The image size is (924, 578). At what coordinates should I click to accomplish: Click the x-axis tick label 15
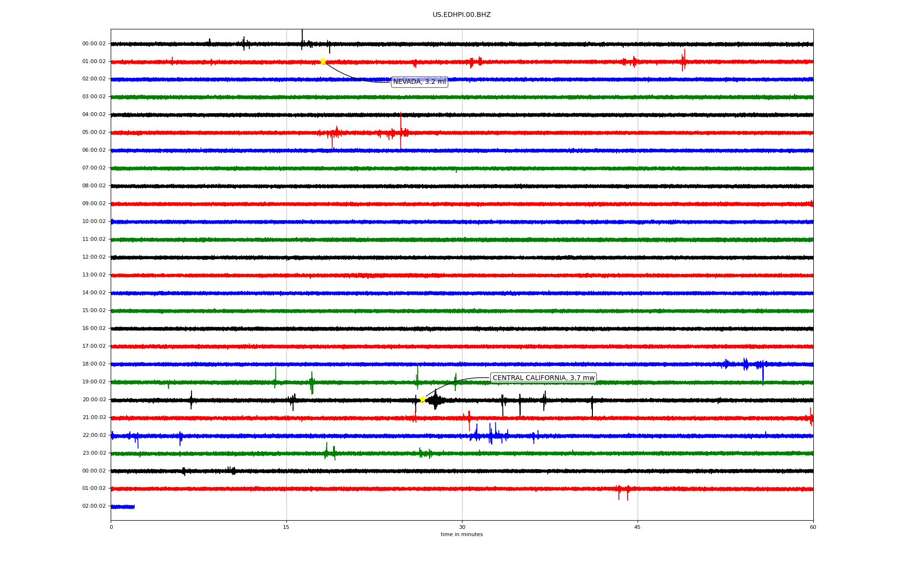click(286, 527)
